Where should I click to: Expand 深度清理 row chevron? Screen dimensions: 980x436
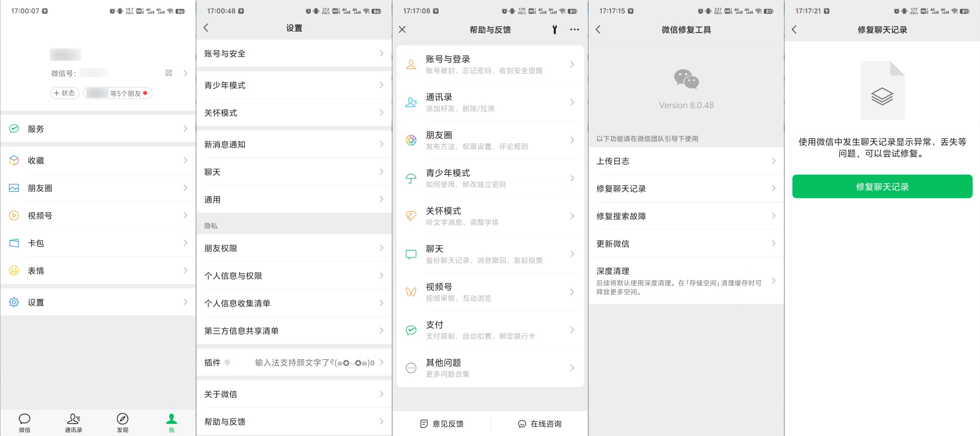[x=774, y=281]
